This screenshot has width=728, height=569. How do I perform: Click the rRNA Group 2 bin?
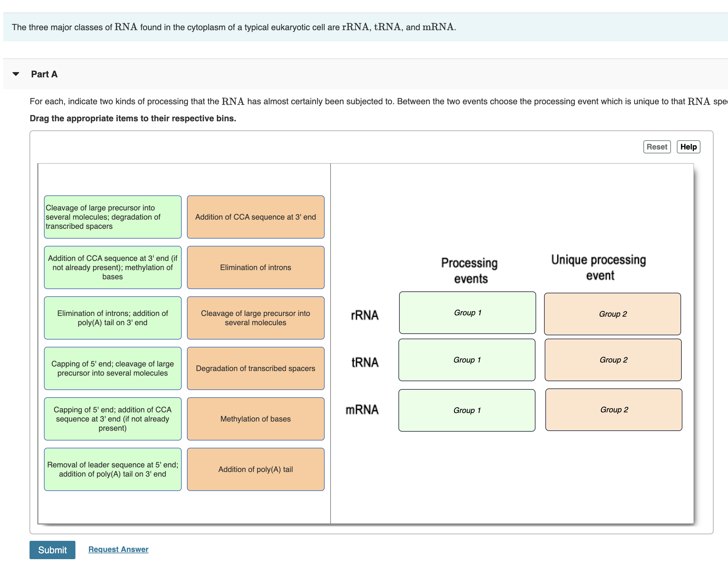[612, 314]
